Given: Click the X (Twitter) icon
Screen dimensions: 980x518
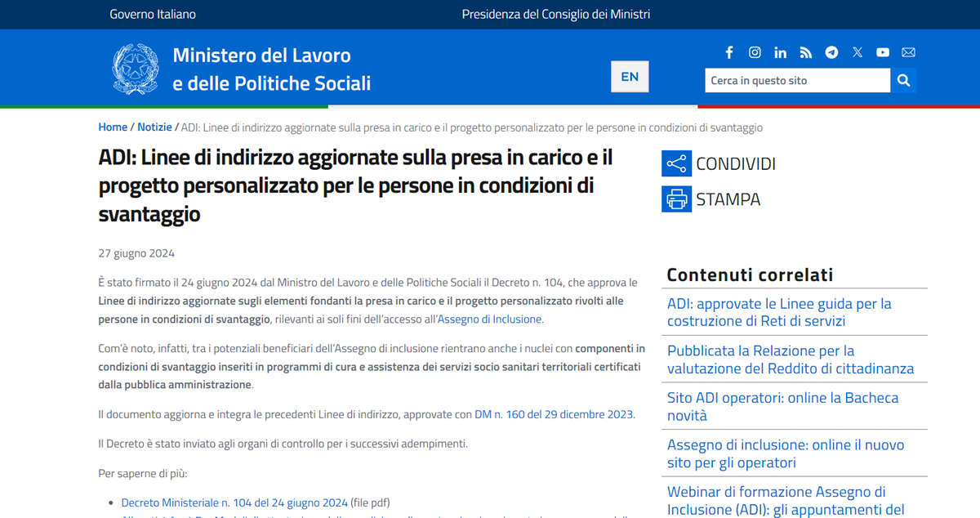Looking at the screenshot, I should tap(857, 51).
